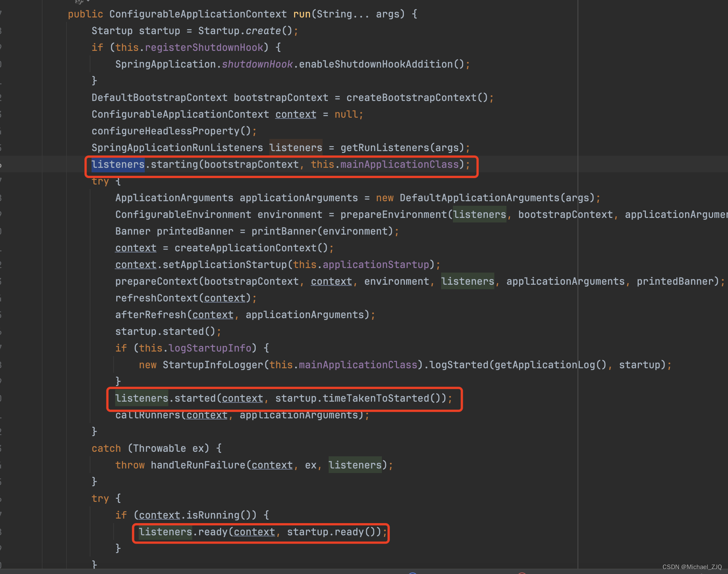
Task: Click the handleRunFailure method call
Action: pos(198,465)
